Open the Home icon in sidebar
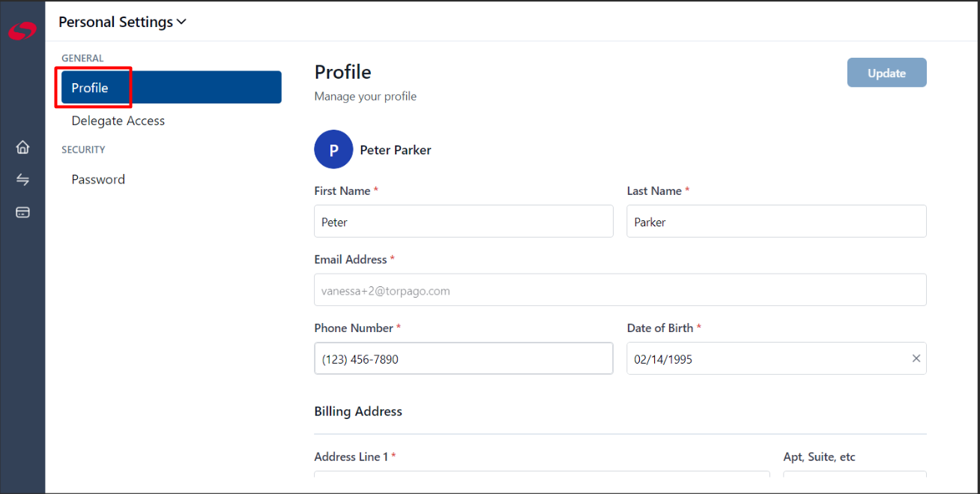Image resolution: width=980 pixels, height=494 pixels. [22, 147]
